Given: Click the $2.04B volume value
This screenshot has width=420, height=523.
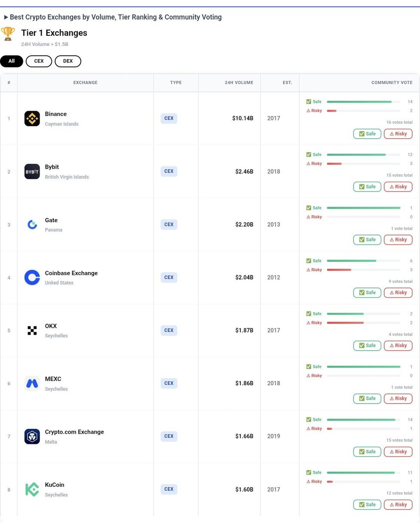Looking at the screenshot, I should click(244, 277).
